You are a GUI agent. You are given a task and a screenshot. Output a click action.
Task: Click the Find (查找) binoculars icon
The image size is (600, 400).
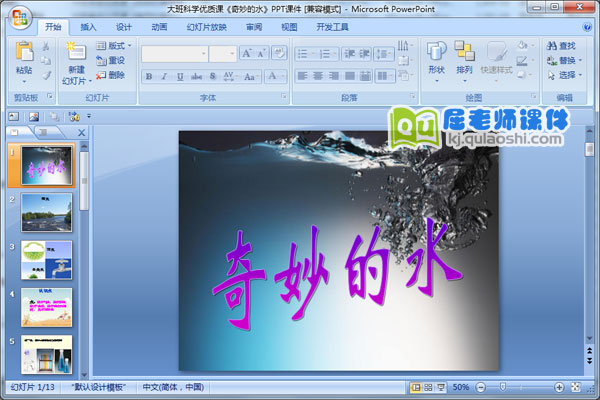pos(552,46)
